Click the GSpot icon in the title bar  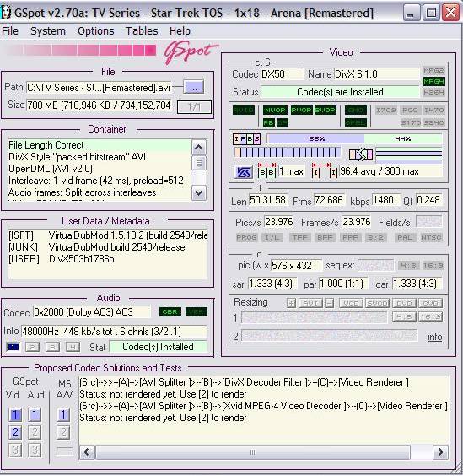click(x=5, y=13)
